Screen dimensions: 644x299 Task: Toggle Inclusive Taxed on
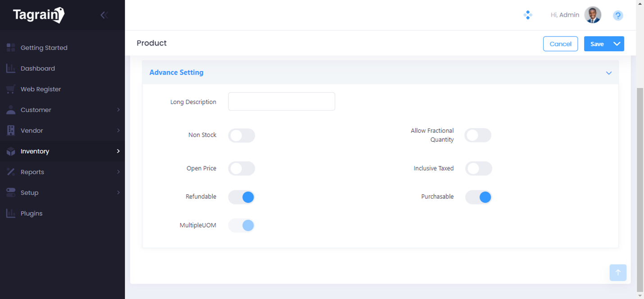coord(478,169)
